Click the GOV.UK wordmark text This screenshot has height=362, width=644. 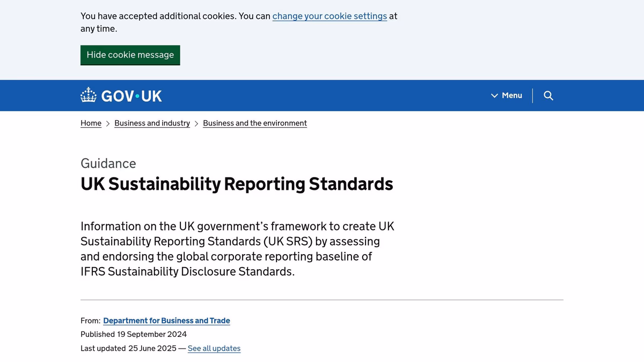coord(131,96)
